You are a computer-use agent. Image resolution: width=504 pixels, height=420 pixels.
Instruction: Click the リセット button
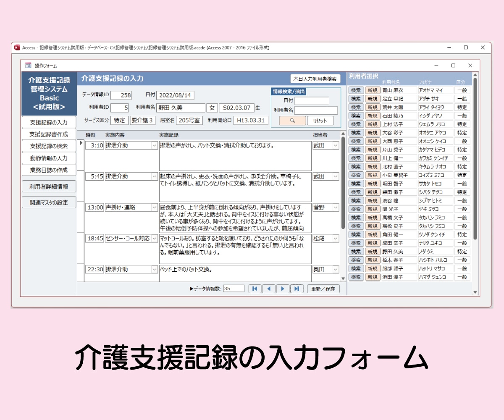(320, 121)
